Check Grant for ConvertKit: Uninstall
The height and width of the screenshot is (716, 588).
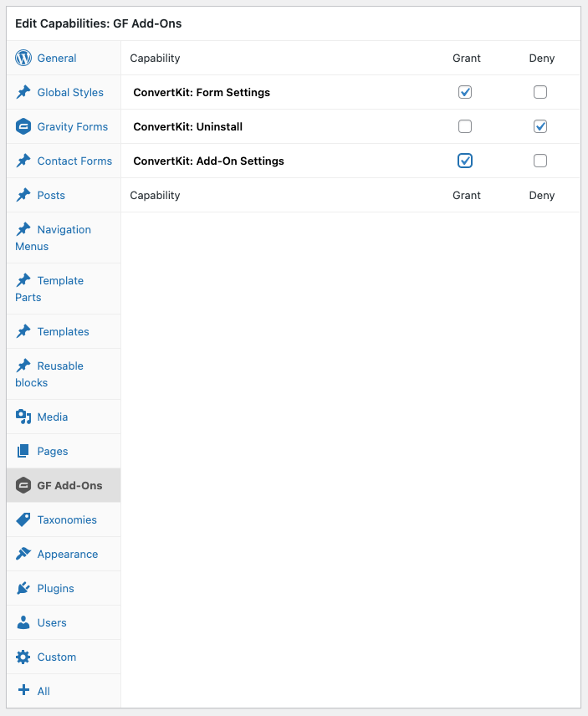(465, 126)
